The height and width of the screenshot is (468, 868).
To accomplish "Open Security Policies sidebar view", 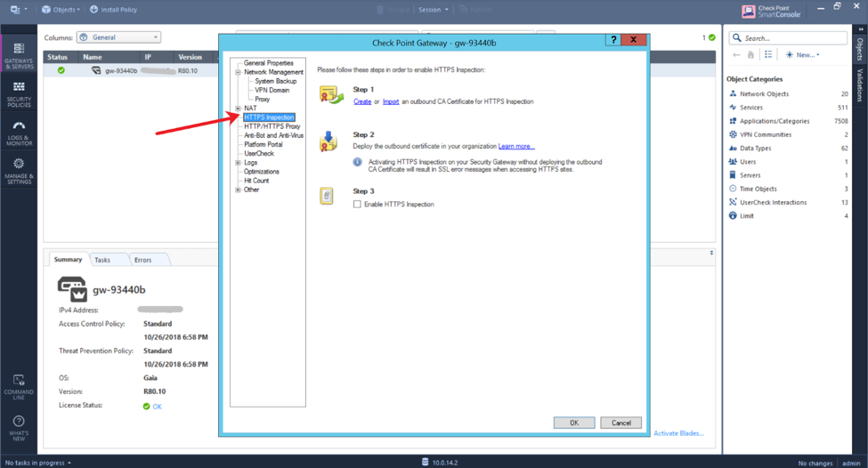I will 19,94.
